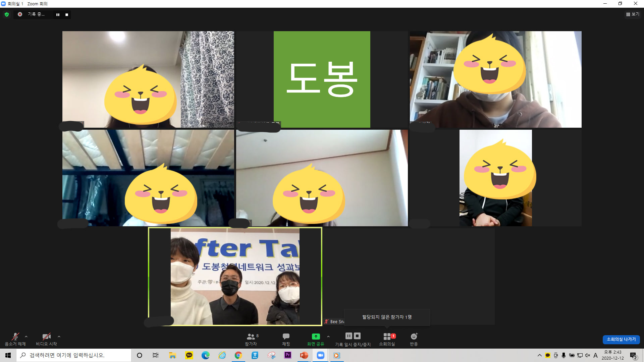Image resolution: width=644 pixels, height=362 pixels.
Task: Start camera with 비디오 시작 button
Action: [x=46, y=339]
